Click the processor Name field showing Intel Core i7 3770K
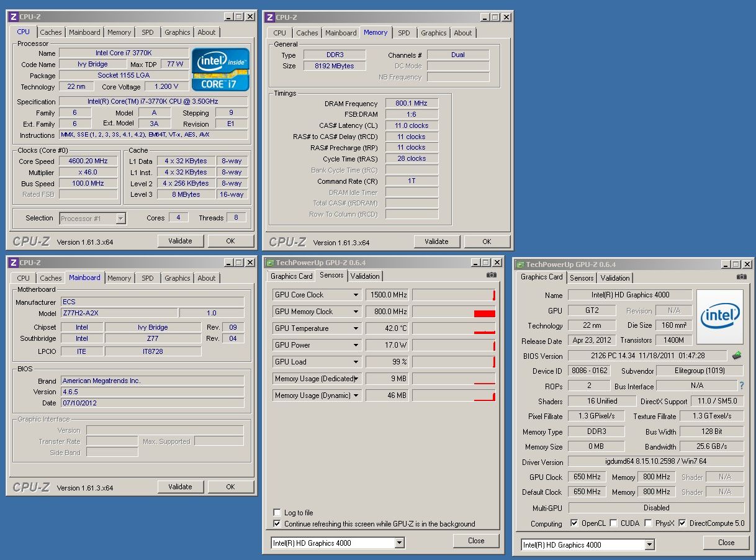Viewport: 756px width, 560px height. [124, 53]
